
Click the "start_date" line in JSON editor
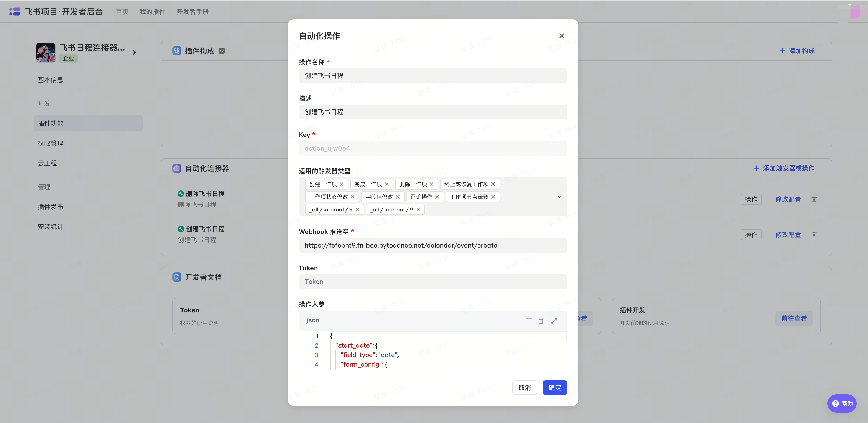[x=356, y=345]
